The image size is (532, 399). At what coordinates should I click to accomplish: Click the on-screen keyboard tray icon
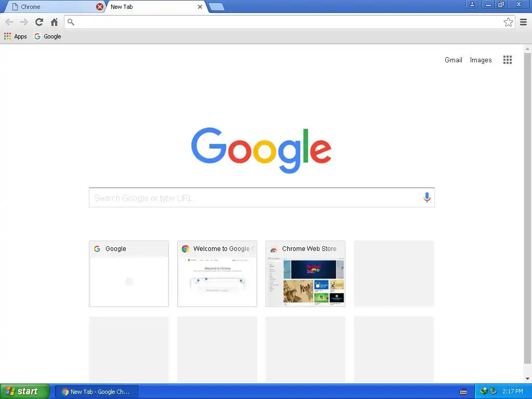463,392
